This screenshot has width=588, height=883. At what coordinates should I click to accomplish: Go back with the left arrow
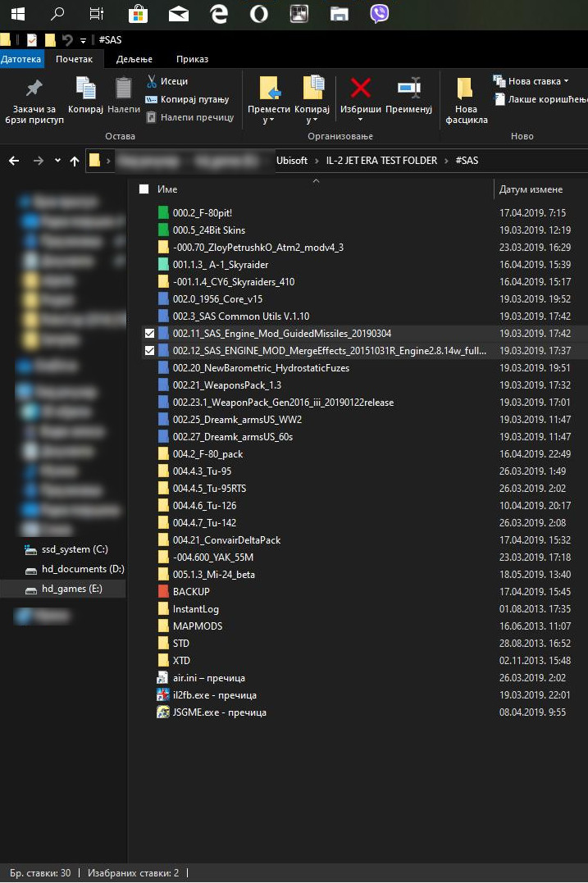[x=14, y=161]
